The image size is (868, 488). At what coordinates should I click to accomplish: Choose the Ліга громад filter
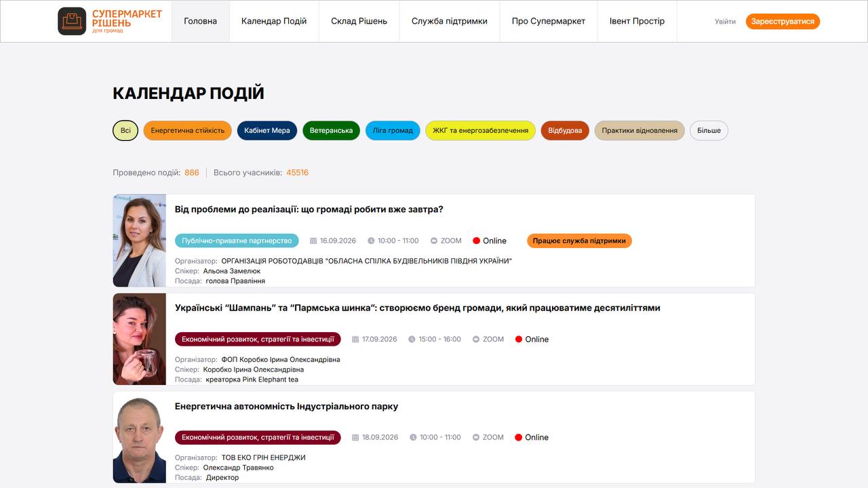pyautogui.click(x=393, y=131)
